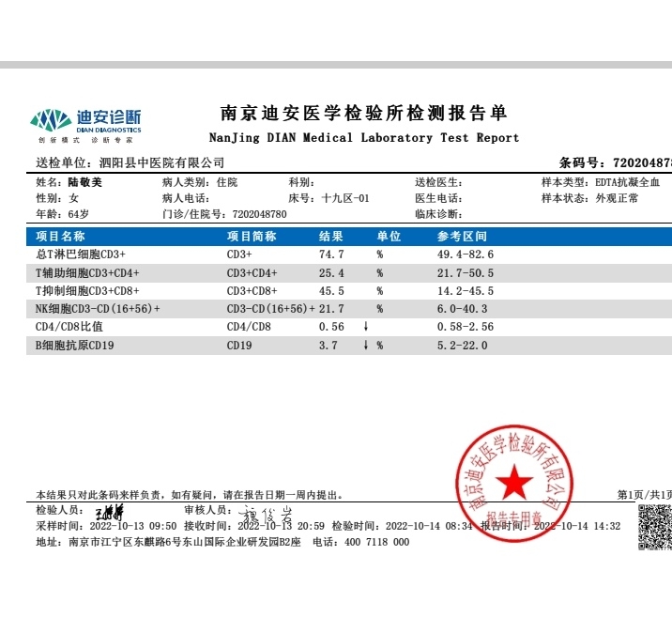Viewport: 672px width, 617px height.
Task: Click the page indicator 第1页/共1页
Action: point(644,495)
